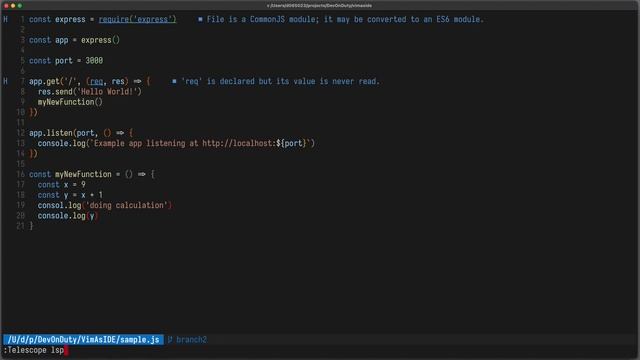Image resolution: width=640 pixels, height=360 pixels.
Task: Click 'const x = 9' on line 17
Action: [x=62, y=184]
